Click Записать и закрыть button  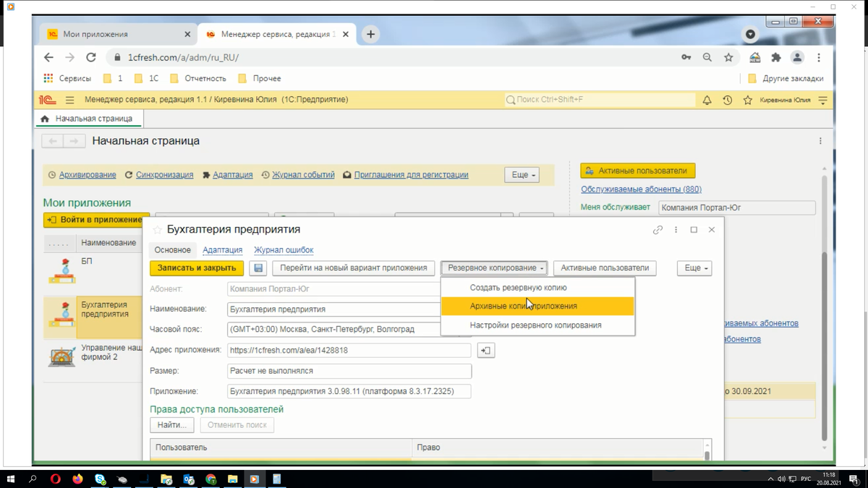[x=197, y=268]
